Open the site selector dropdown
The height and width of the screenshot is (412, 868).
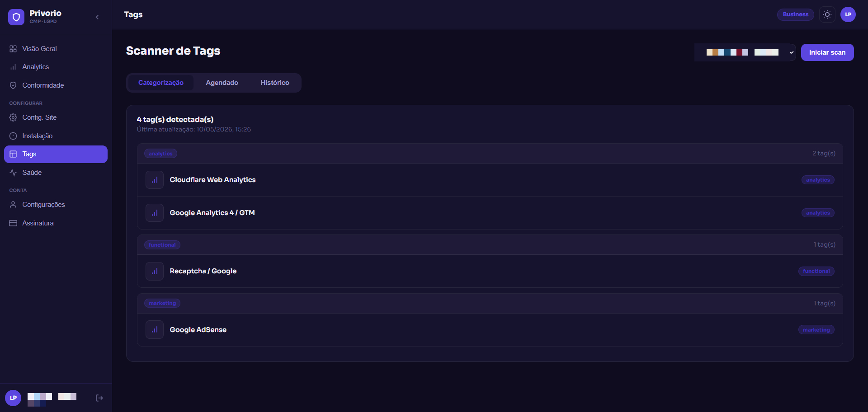click(745, 52)
